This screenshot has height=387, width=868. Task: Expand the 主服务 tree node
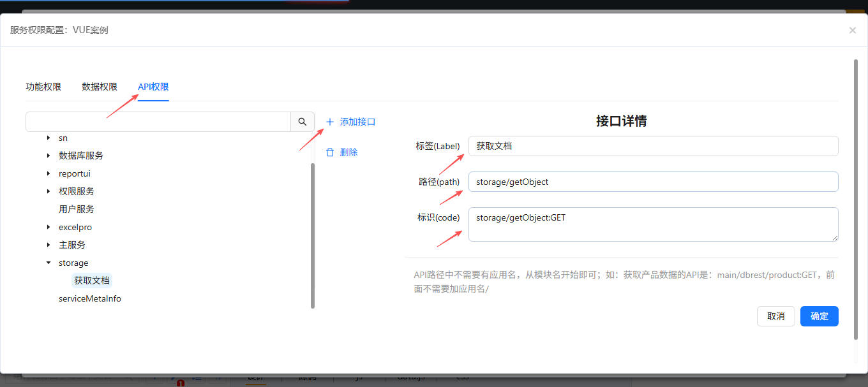tap(49, 245)
